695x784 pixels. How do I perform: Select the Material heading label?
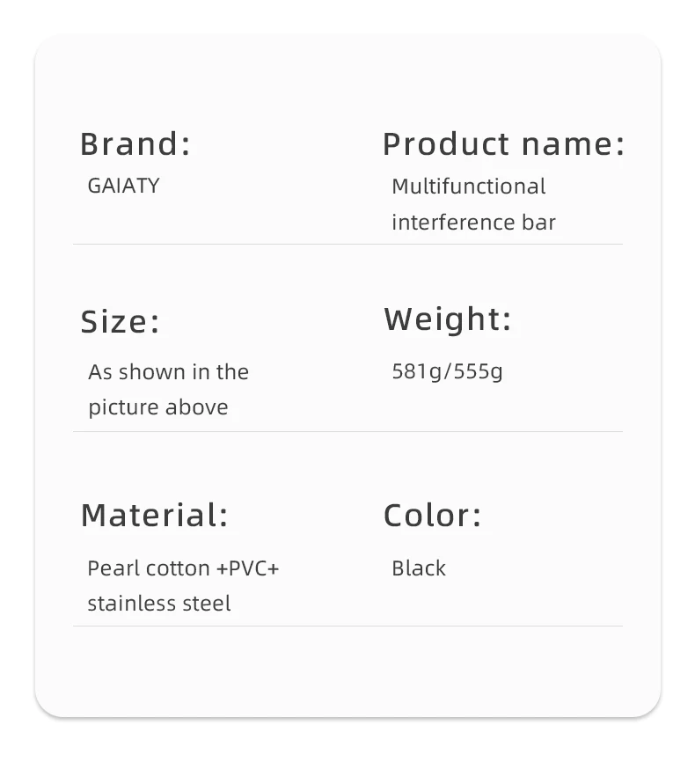154,515
